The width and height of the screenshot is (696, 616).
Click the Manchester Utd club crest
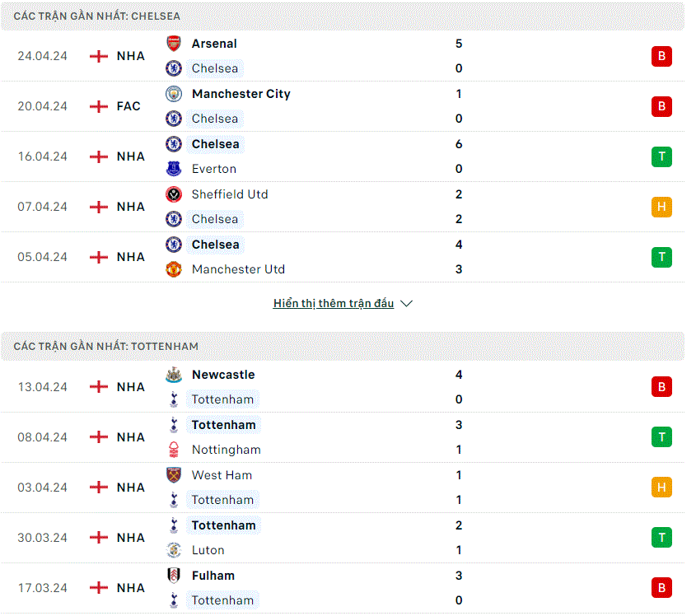pyautogui.click(x=174, y=269)
